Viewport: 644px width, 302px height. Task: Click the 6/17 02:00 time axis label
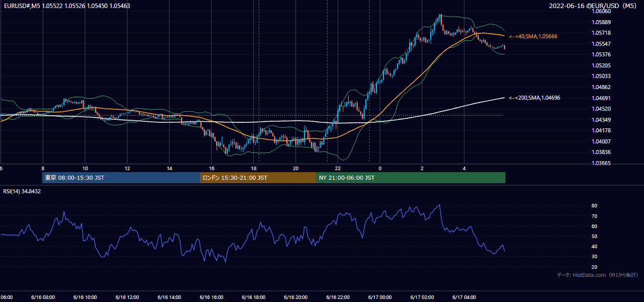422,297
